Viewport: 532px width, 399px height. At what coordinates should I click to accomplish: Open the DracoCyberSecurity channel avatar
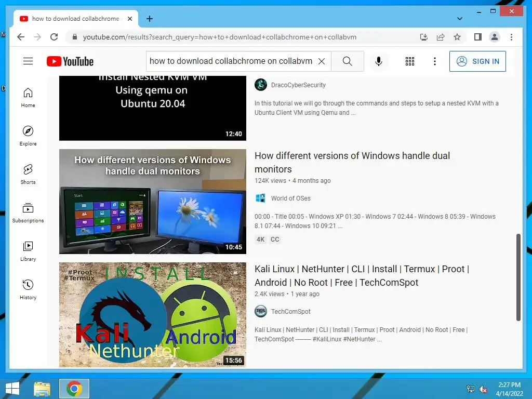(x=261, y=85)
